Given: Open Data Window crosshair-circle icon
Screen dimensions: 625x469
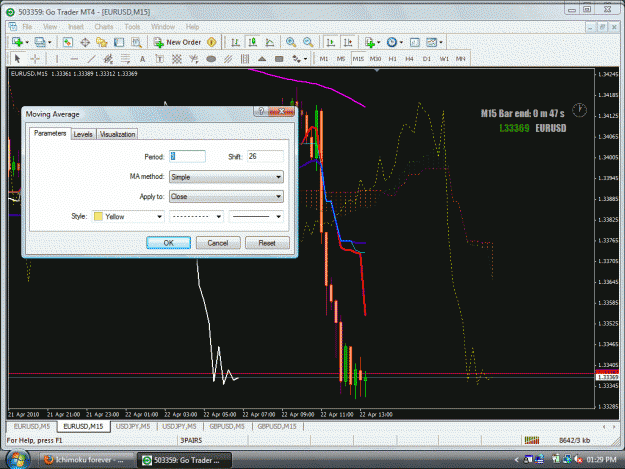Looking at the screenshot, I should (x=85, y=42).
